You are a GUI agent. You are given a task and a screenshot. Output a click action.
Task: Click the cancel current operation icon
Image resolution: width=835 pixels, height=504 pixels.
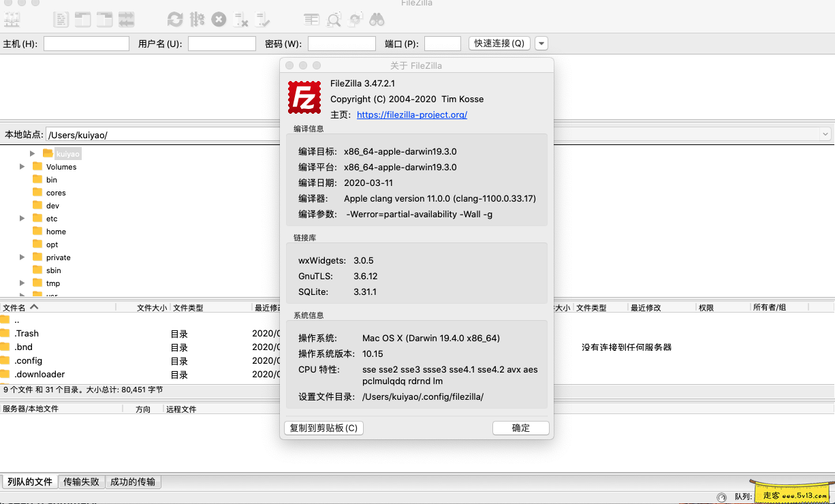coord(219,20)
